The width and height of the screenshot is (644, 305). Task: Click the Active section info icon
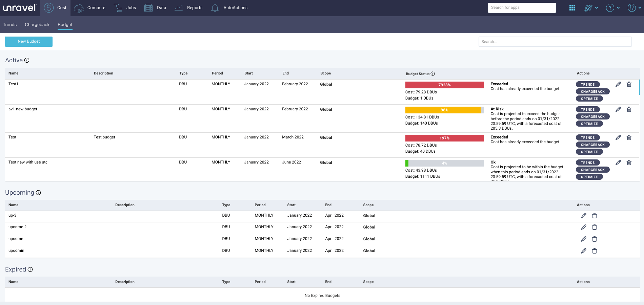[x=27, y=60]
